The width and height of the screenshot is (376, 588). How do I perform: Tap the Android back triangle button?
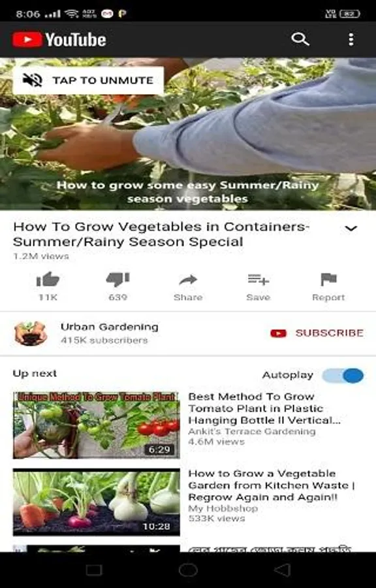tap(282, 570)
